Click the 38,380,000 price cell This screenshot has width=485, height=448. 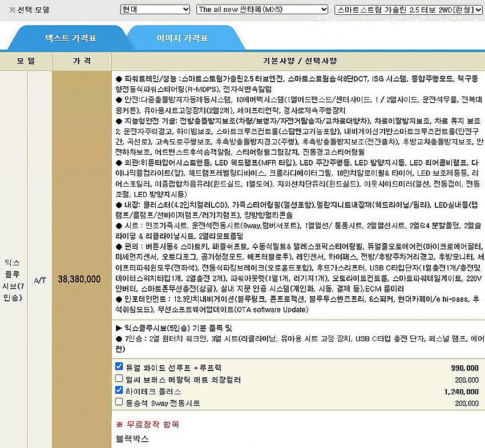tap(79, 279)
